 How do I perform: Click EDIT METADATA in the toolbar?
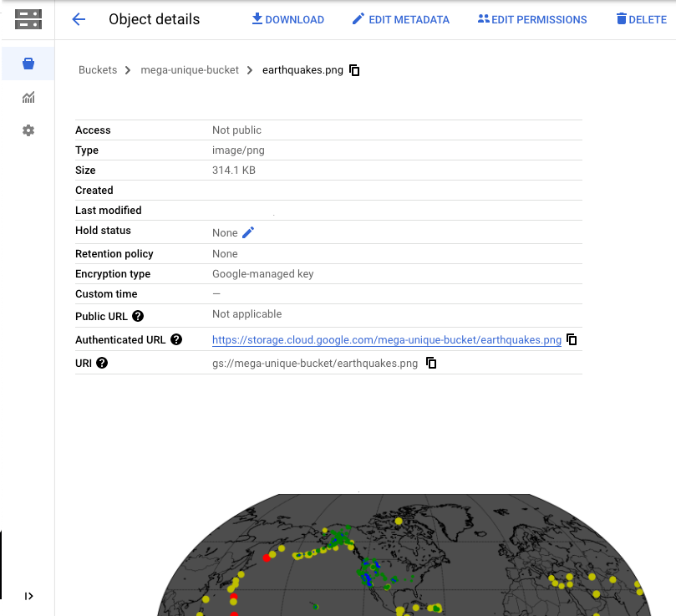pos(400,19)
